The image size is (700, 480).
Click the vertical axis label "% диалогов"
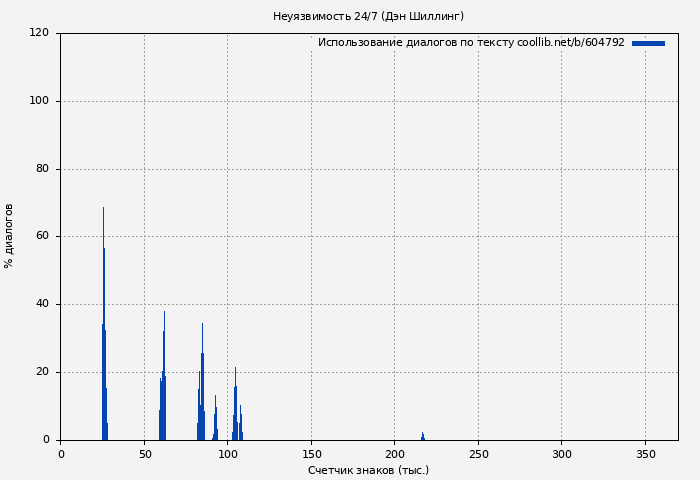coord(9,236)
